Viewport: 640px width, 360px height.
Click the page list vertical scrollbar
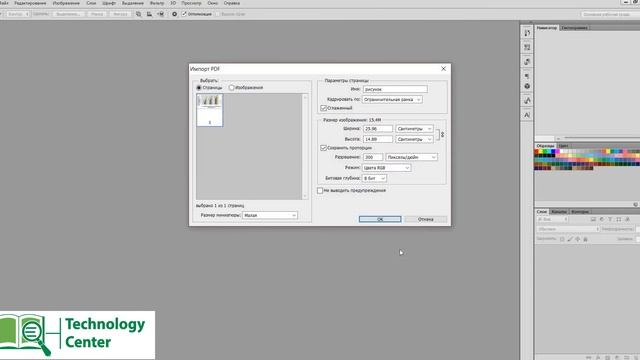point(305,147)
